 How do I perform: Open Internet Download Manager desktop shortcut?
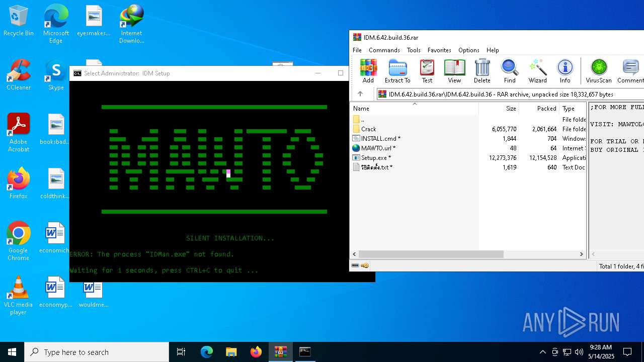pyautogui.click(x=132, y=24)
